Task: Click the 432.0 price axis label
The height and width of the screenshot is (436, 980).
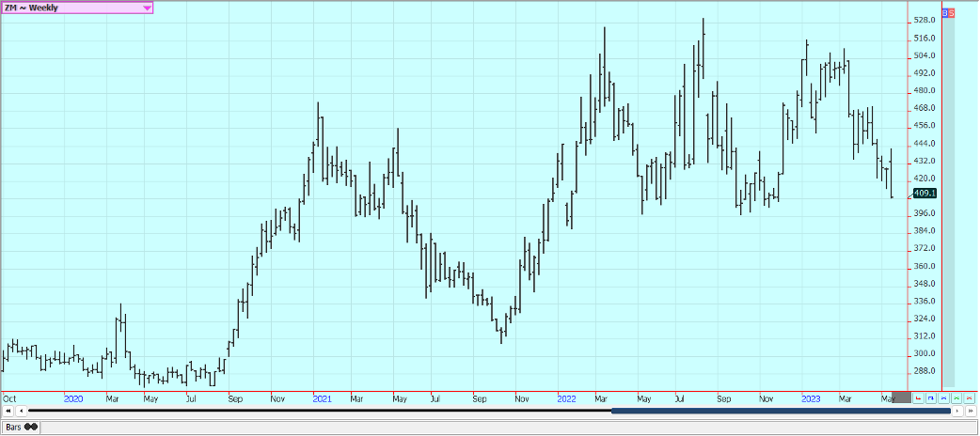Action: pyautogui.click(x=925, y=162)
